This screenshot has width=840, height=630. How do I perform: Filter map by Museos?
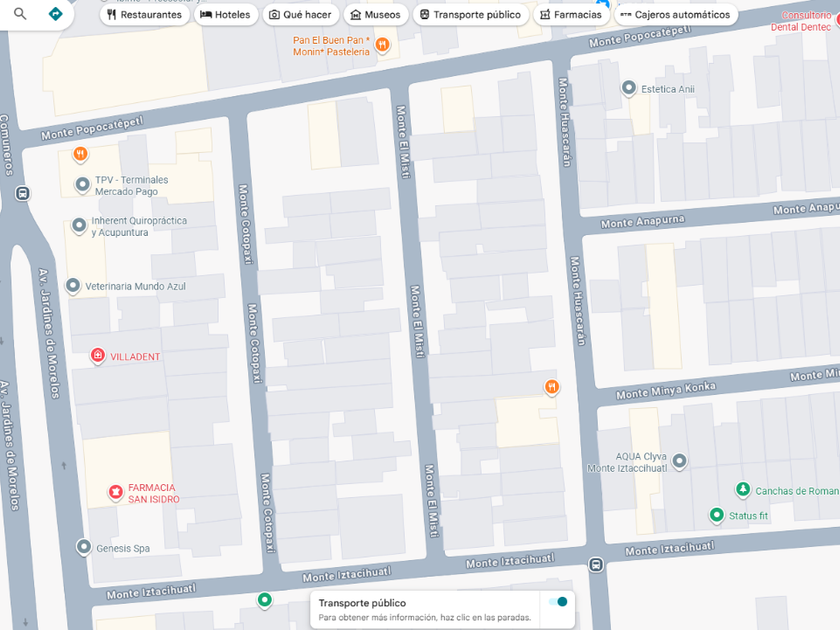375,15
